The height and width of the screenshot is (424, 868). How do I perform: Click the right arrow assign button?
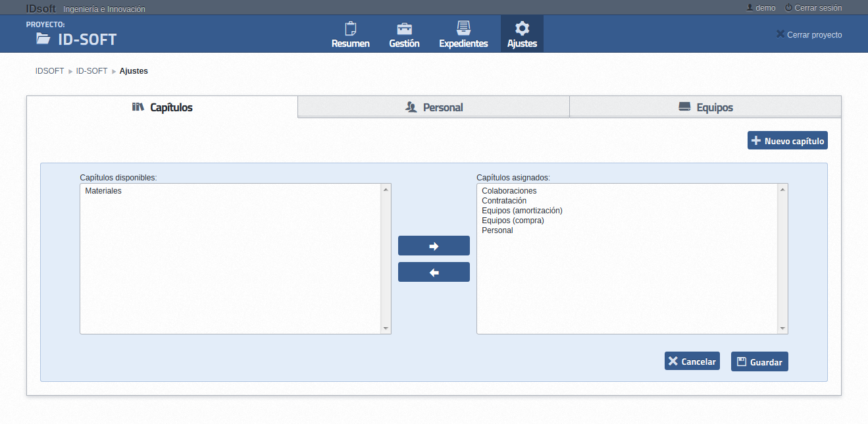tap(434, 246)
